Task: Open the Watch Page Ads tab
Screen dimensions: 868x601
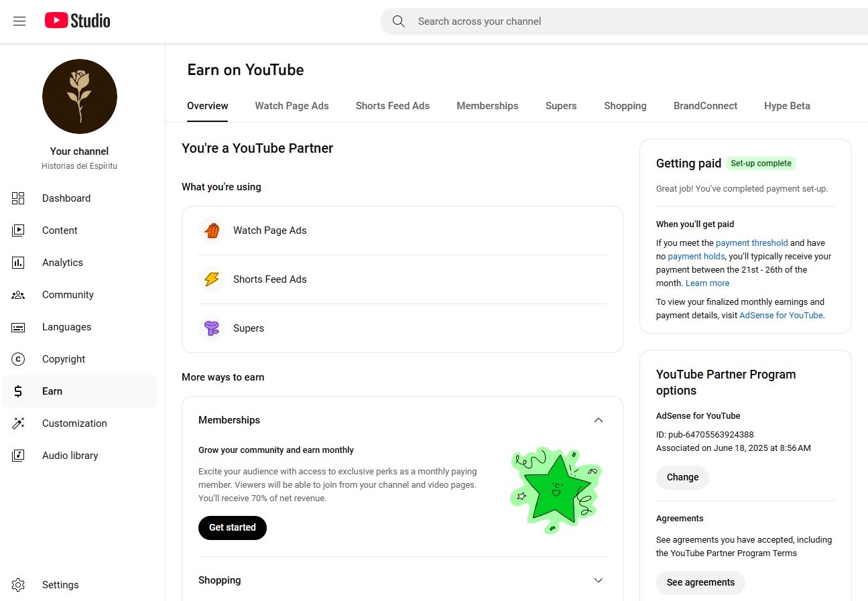Action: coord(292,106)
